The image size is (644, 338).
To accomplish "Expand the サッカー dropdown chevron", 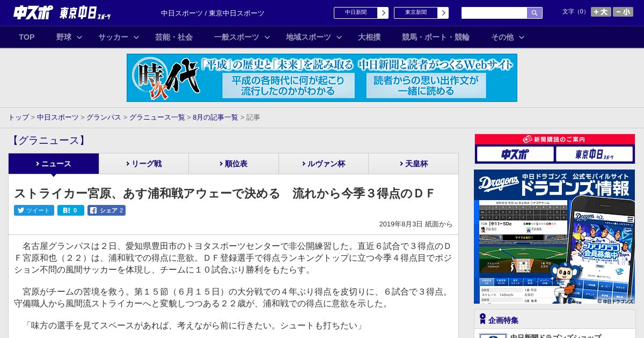I will 136,38.
